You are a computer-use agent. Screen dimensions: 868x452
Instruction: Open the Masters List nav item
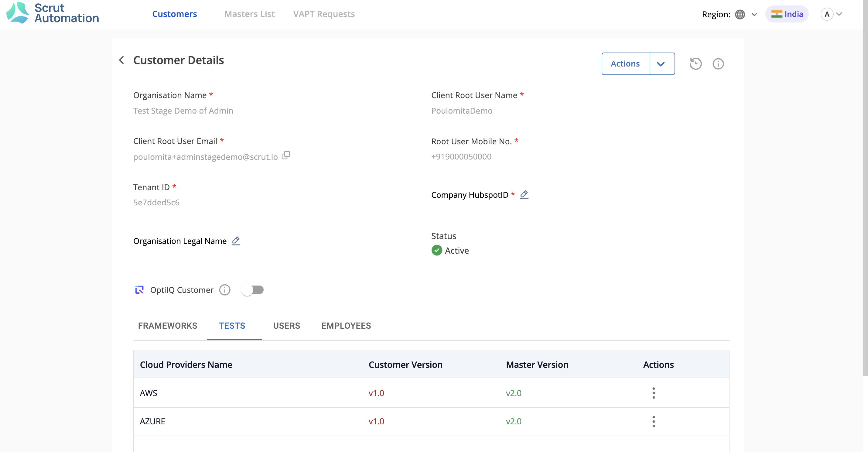(249, 14)
